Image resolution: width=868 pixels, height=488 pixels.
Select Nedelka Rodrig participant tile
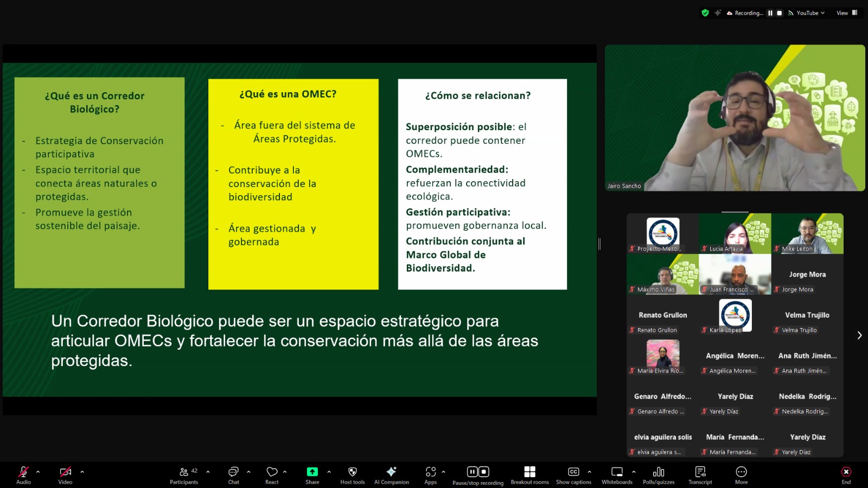pyautogui.click(x=807, y=396)
